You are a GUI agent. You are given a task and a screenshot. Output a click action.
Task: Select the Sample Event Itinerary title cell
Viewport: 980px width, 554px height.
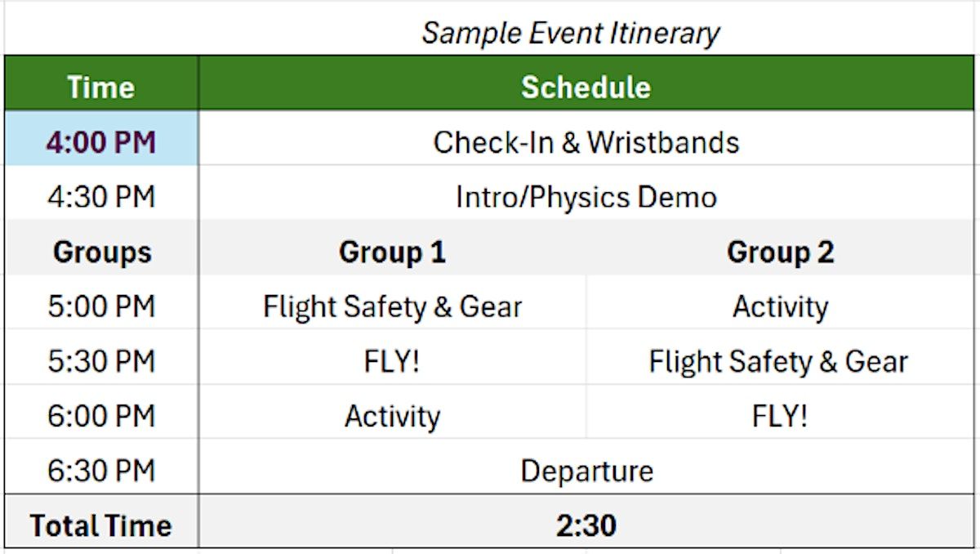[x=570, y=34]
